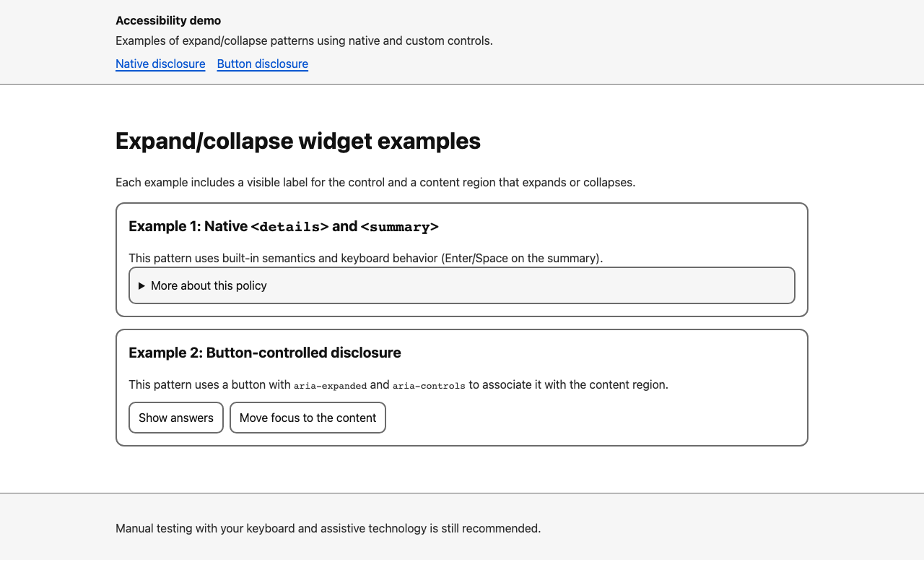Select the Example 2: Button-controlled disclosure heading
This screenshot has height=578, width=924.
coord(265,353)
